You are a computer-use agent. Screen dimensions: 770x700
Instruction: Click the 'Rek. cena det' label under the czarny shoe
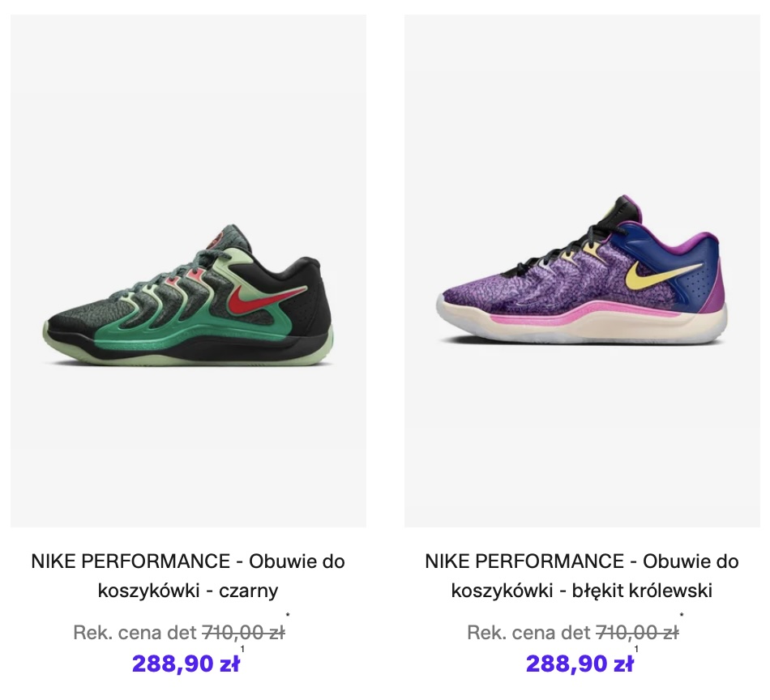coord(135,633)
